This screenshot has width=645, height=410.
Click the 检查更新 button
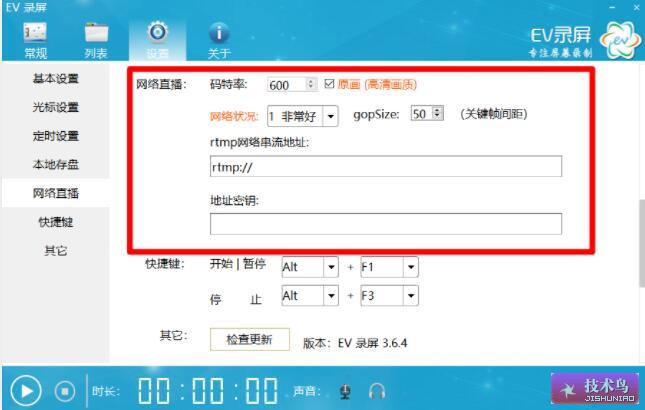(250, 339)
